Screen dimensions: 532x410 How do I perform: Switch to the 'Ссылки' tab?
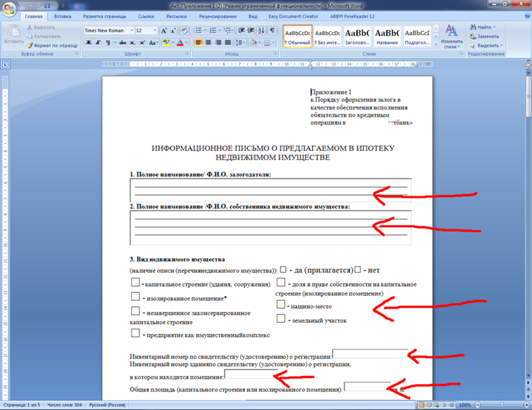(x=146, y=16)
